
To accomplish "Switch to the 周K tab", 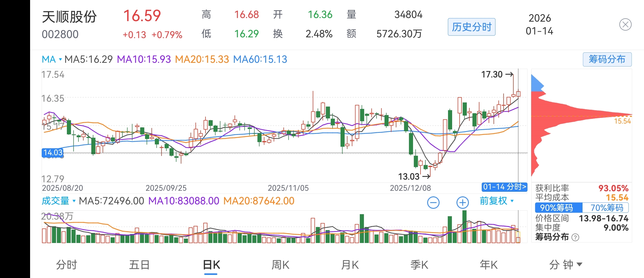I will coord(280,265).
